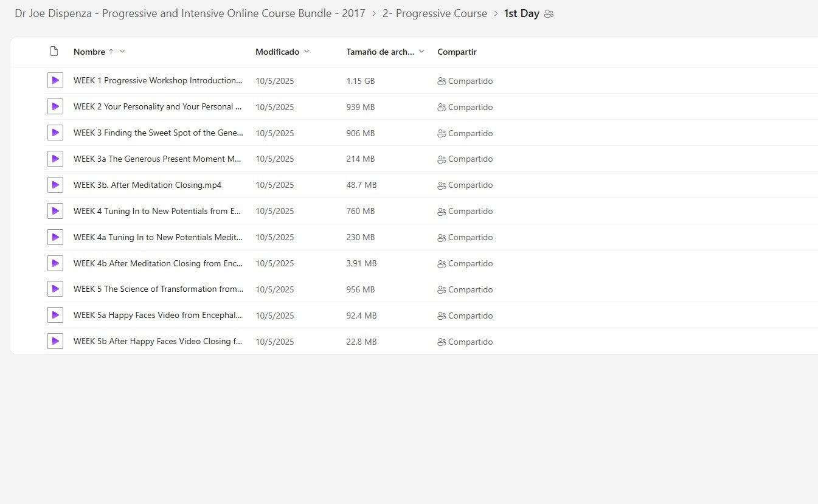
Task: Open the Nombre column dropdown arrow
Action: click(x=122, y=52)
